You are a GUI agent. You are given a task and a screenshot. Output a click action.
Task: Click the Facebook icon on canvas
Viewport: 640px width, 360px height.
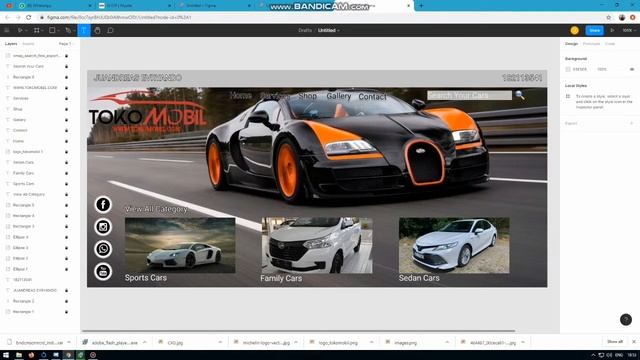[103, 204]
